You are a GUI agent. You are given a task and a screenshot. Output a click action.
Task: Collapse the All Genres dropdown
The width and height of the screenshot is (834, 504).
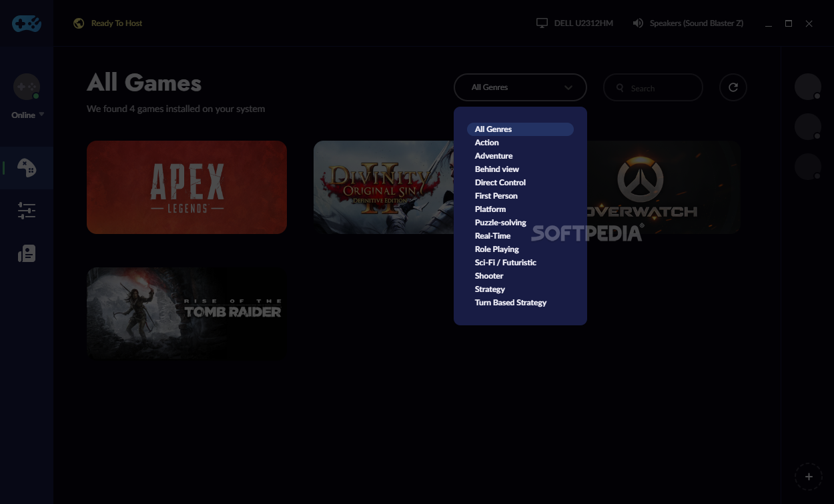[520, 87]
